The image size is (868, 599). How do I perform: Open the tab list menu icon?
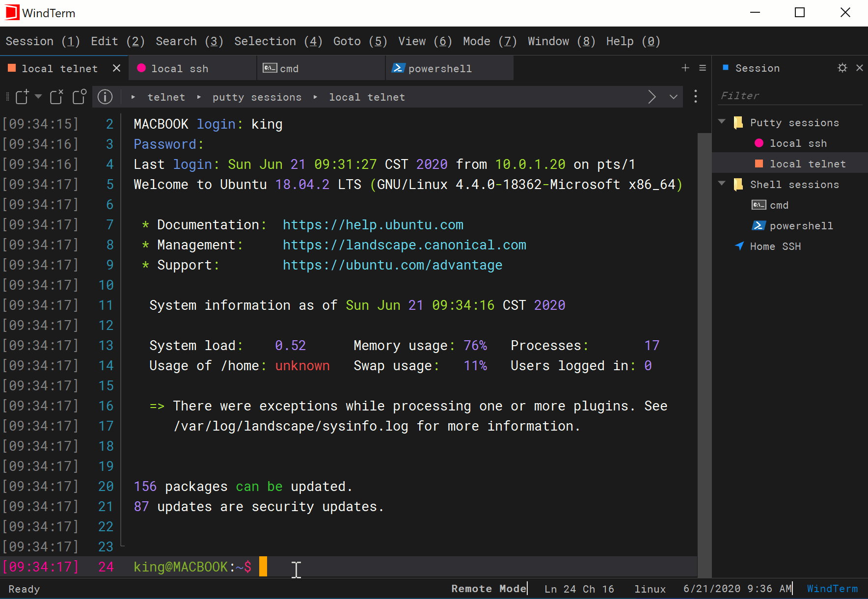click(x=703, y=68)
